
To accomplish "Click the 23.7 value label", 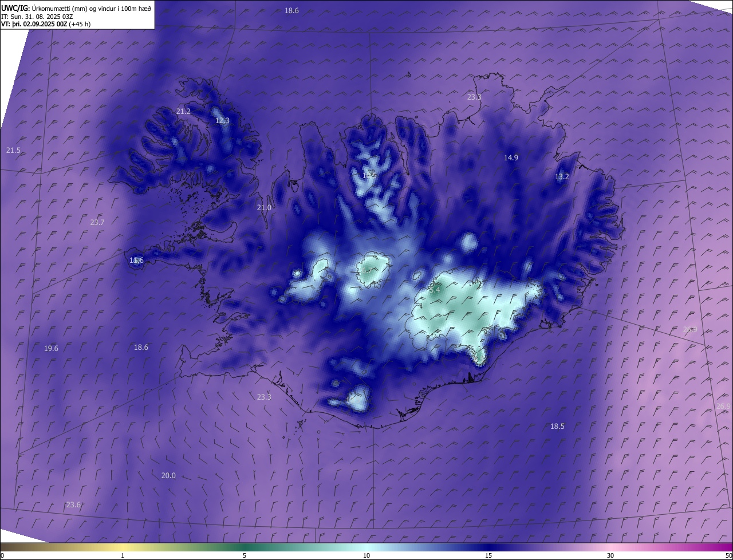I will (x=97, y=223).
